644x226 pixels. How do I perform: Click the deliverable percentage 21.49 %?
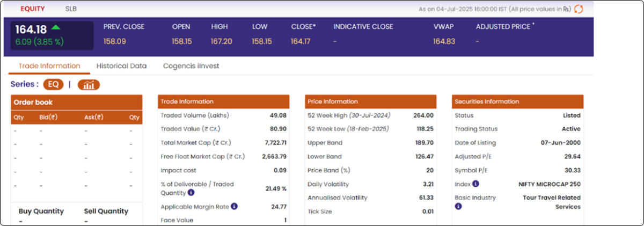coord(276,188)
